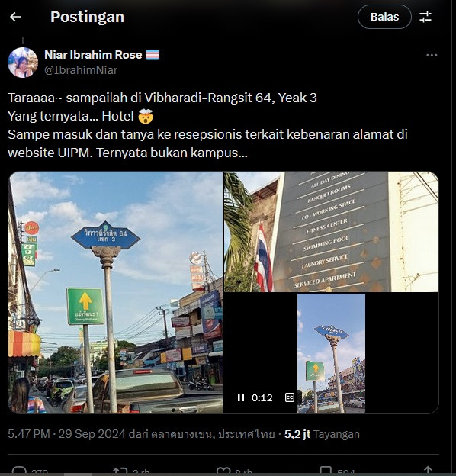
Task: Open the hotel services sign photo
Action: 331,232
